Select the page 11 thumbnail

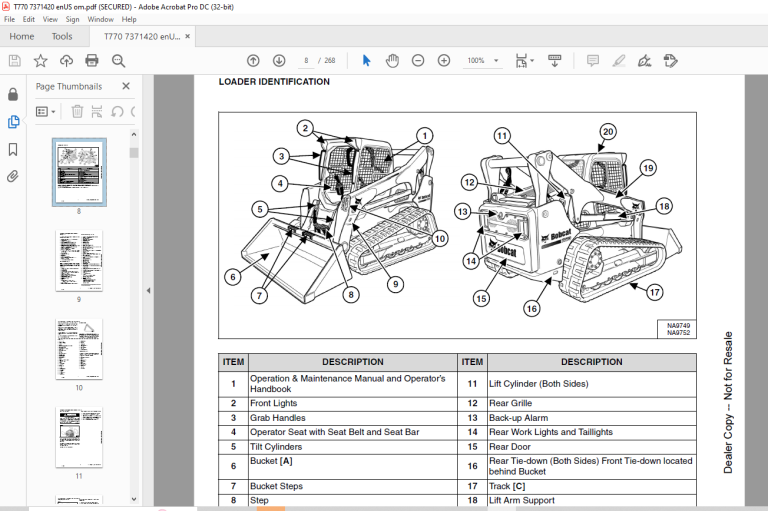point(79,437)
